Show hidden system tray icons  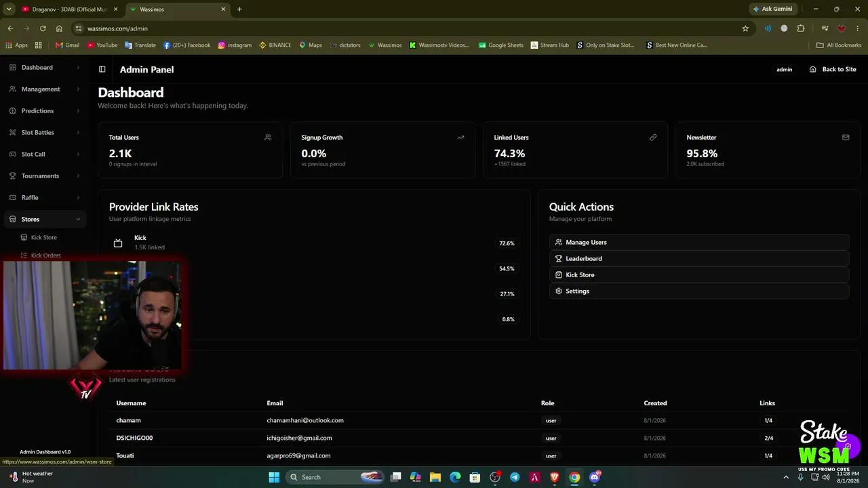(x=786, y=477)
